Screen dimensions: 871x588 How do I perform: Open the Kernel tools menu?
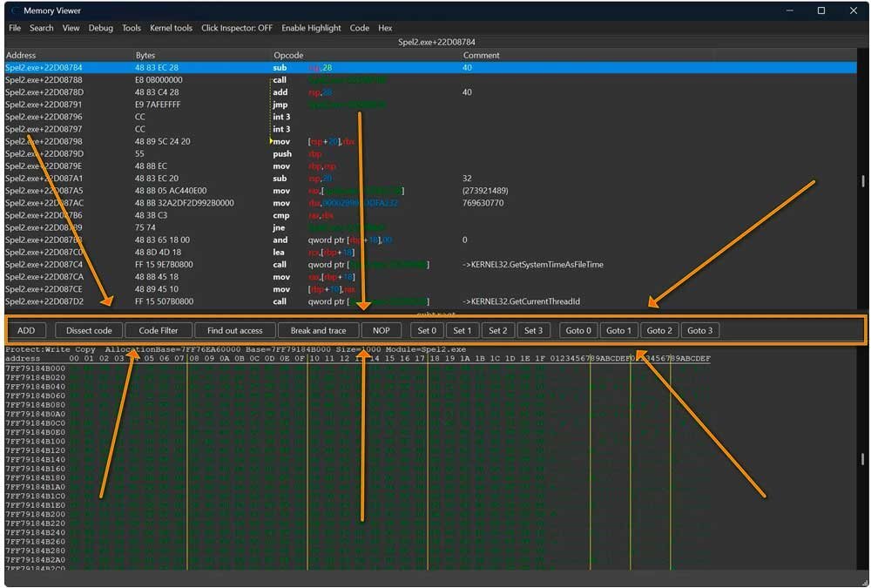tap(171, 28)
